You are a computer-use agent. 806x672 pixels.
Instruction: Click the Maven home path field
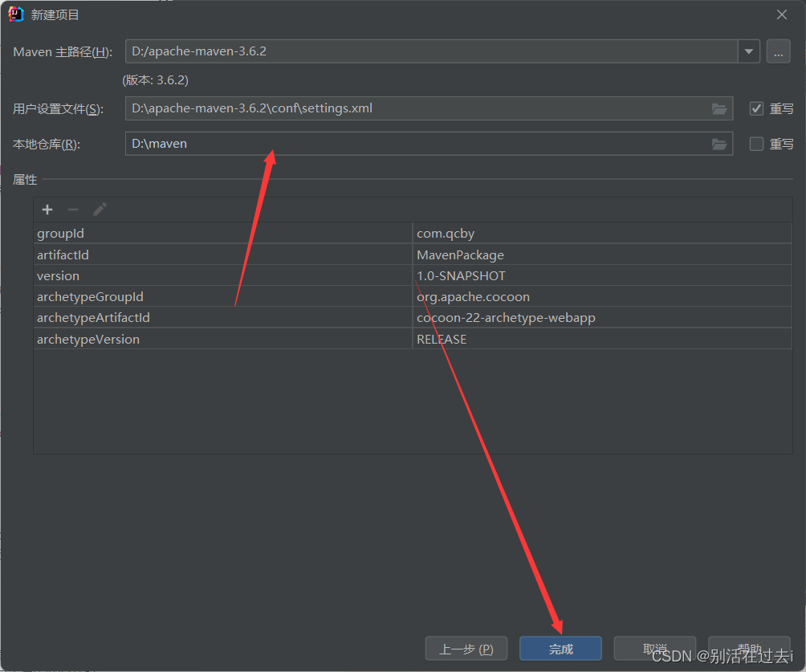tap(432, 51)
